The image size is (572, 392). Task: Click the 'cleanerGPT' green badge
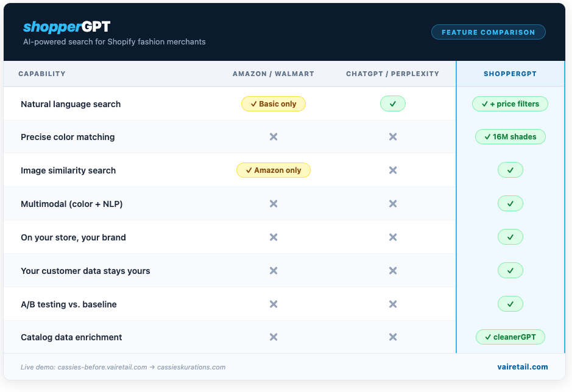(510, 337)
